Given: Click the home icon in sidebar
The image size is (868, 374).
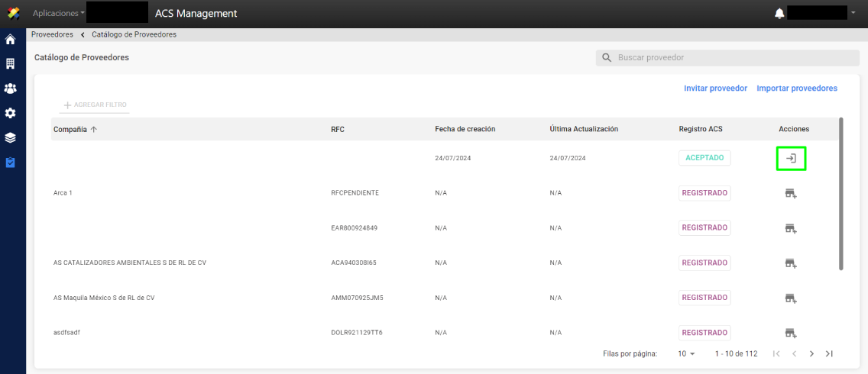Looking at the screenshot, I should [x=10, y=40].
